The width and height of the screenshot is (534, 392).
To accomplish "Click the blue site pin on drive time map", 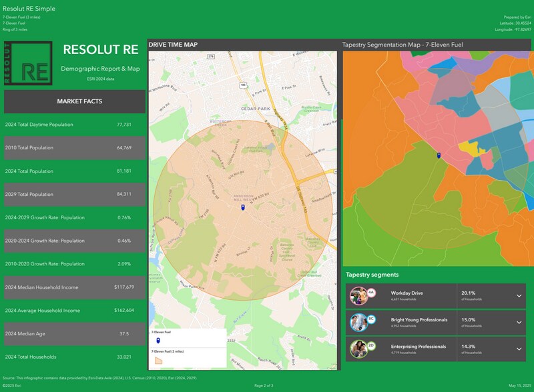I will 243,208.
